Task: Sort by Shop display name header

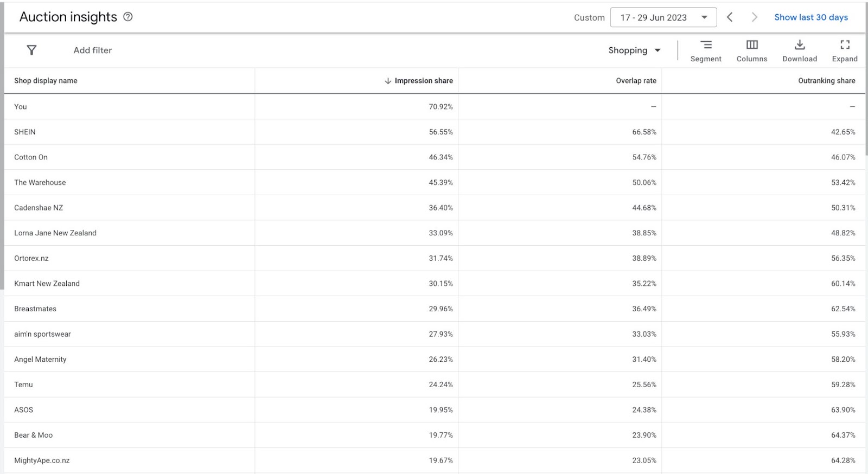Action: point(46,81)
